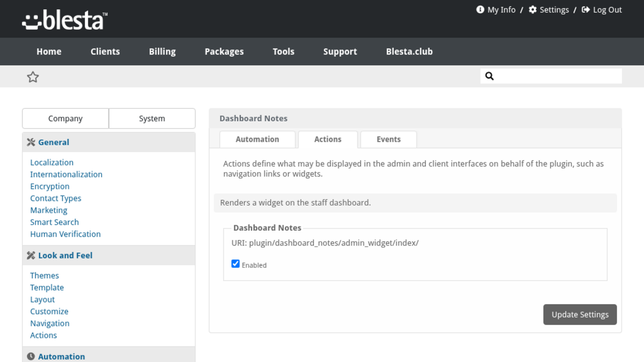
Task: Switch to the Automation plugin tab
Action: pyautogui.click(x=257, y=139)
